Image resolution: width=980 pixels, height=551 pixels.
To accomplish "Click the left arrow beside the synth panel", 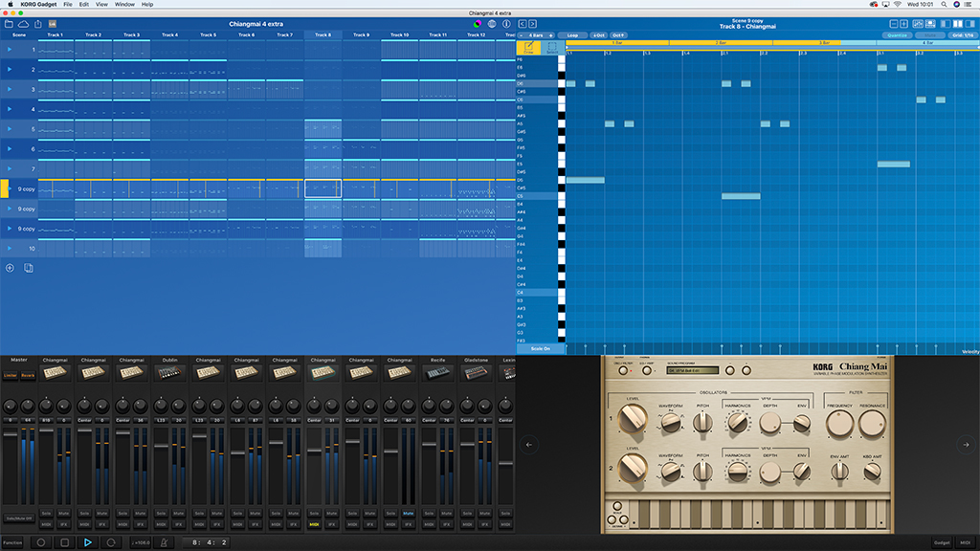I will click(529, 445).
